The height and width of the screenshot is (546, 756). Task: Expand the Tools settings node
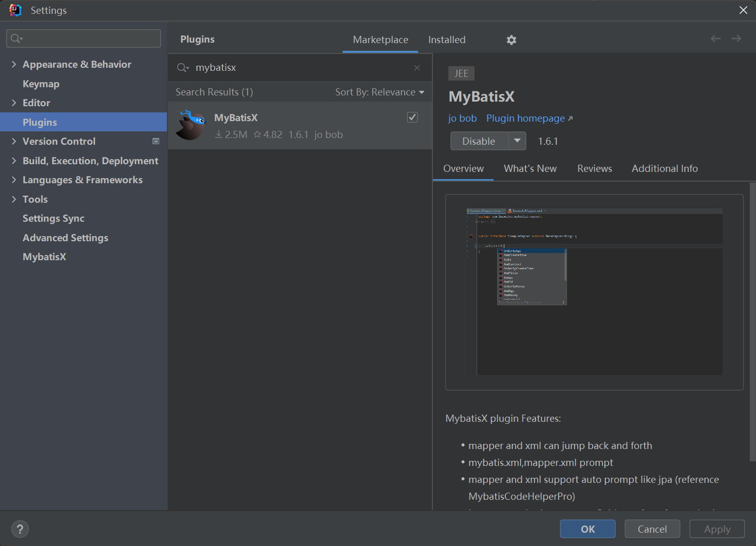coord(14,199)
